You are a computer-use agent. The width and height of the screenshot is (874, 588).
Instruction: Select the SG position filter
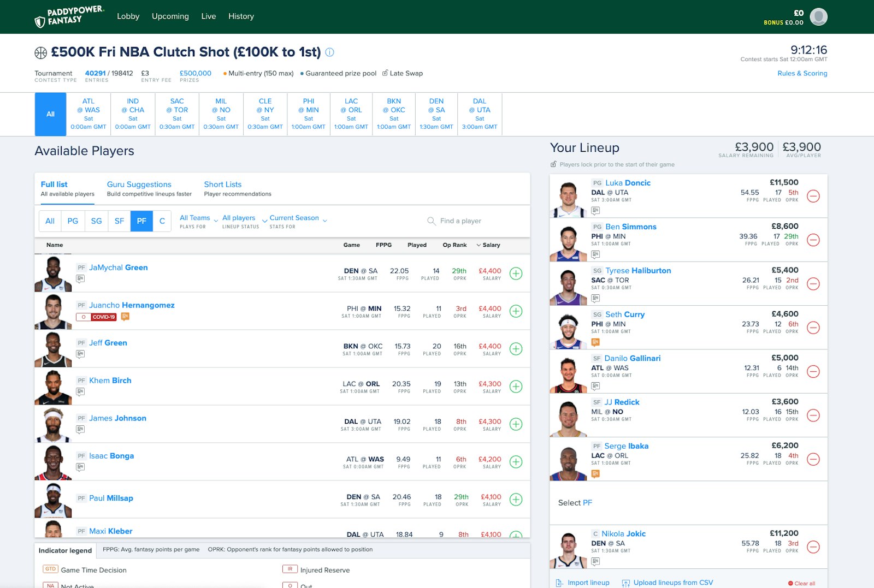coord(96,221)
